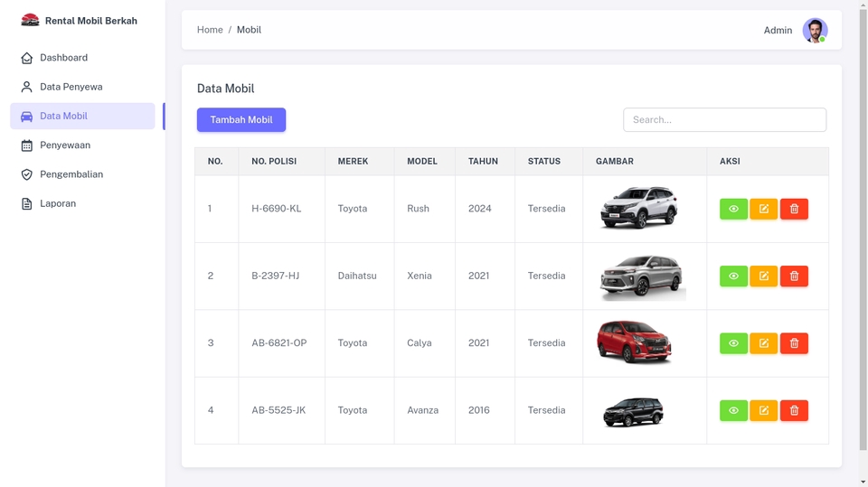Screen dimensions: 868x487
Task: Click the Rental Mobil Berkah car logo
Action: tap(30, 20)
